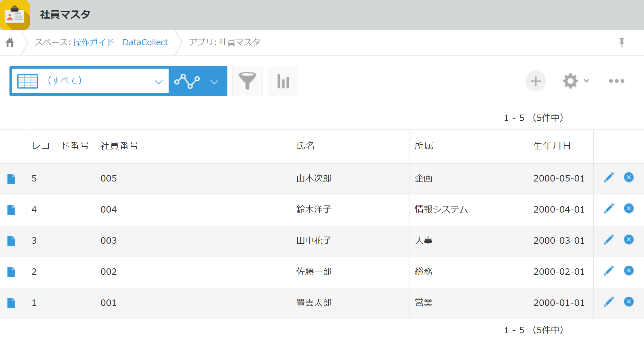
Task: Open app settings via the gear icon
Action: [x=570, y=81]
